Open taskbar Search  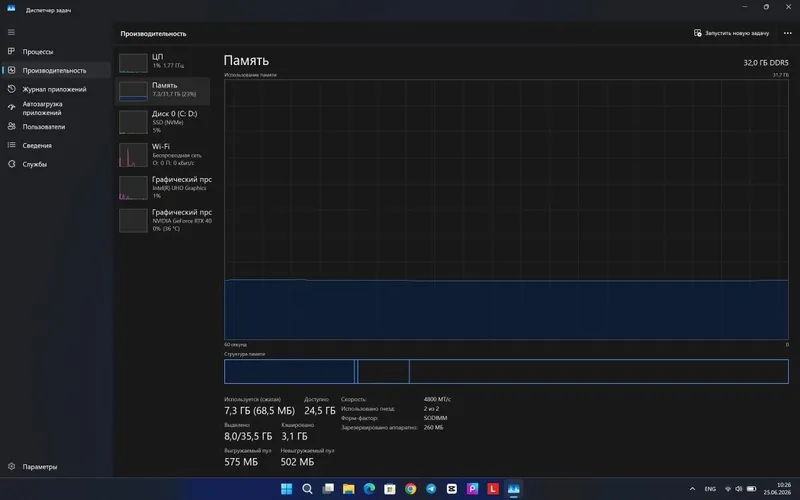point(307,489)
